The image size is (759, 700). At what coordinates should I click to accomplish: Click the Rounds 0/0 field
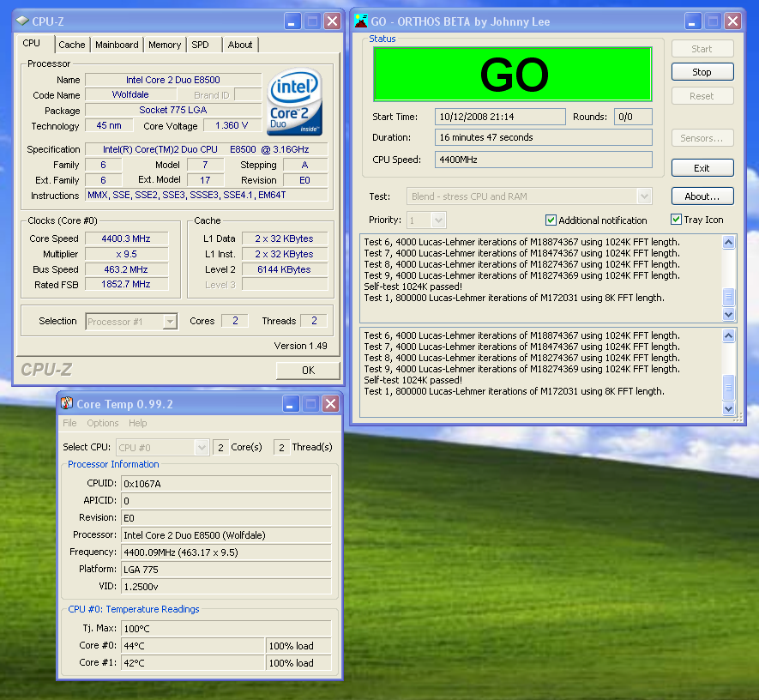pos(633,117)
